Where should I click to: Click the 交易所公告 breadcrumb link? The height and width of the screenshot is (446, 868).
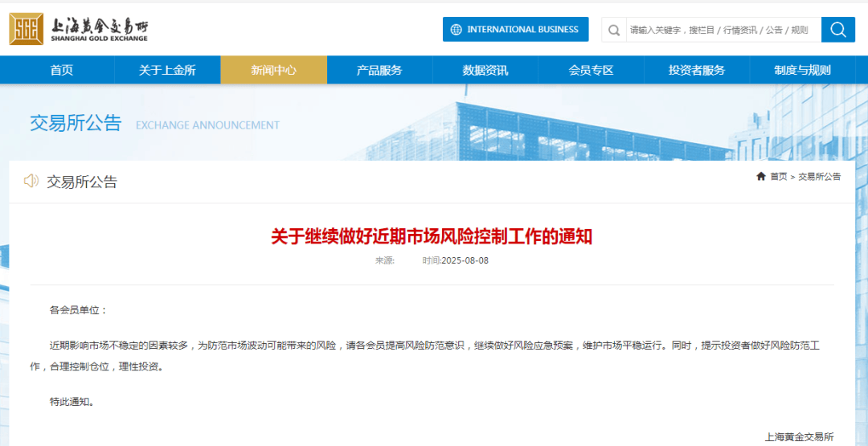pyautogui.click(x=819, y=177)
